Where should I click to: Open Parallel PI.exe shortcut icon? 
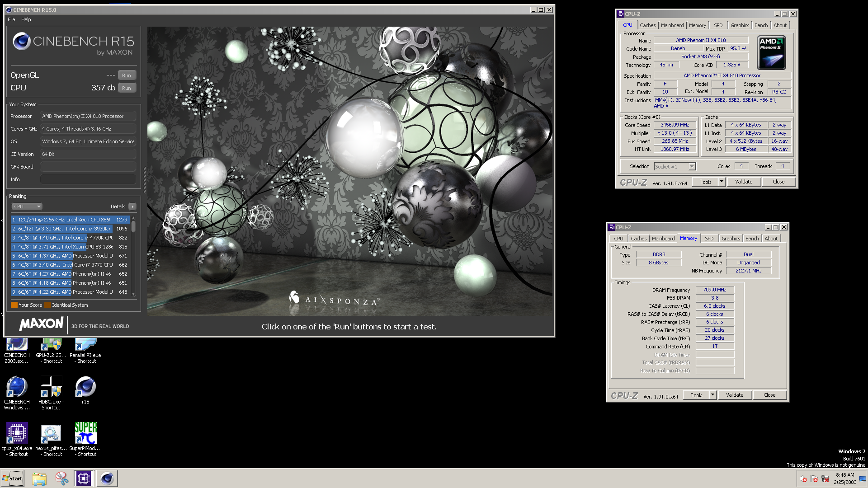85,350
